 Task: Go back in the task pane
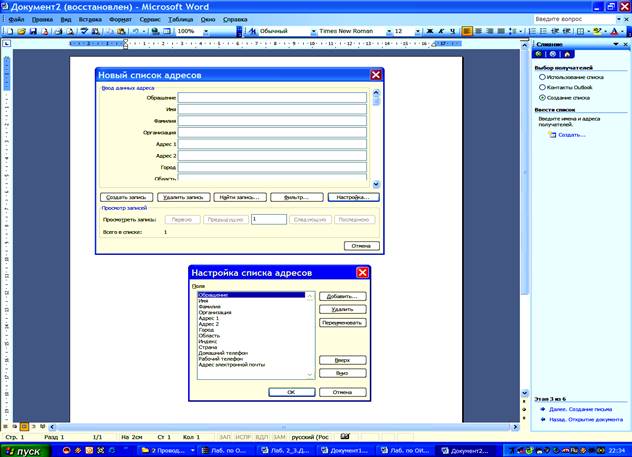click(539, 54)
